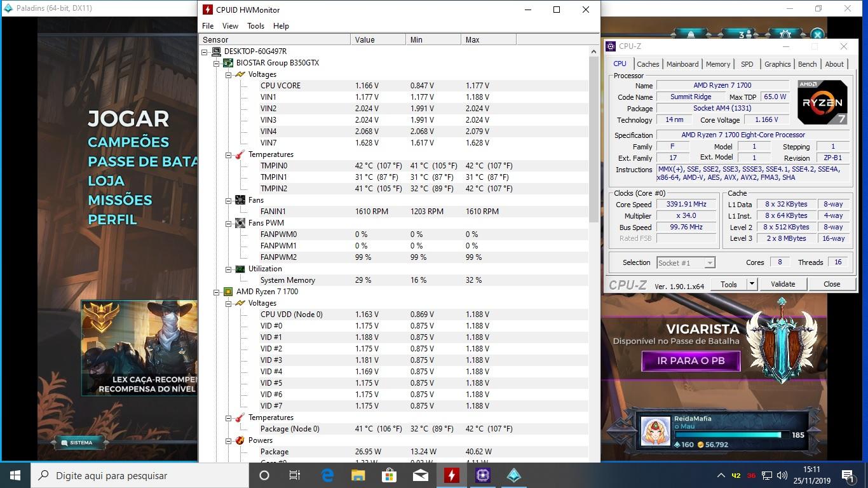Image resolution: width=868 pixels, height=488 pixels.
Task: Open the Help menu in HWMonitor
Action: click(x=281, y=26)
